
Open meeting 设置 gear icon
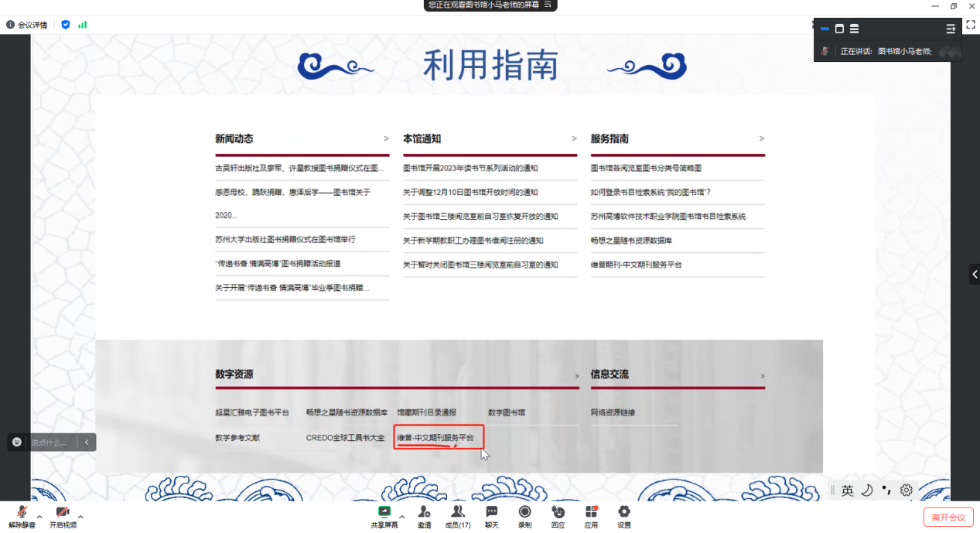tap(623, 512)
